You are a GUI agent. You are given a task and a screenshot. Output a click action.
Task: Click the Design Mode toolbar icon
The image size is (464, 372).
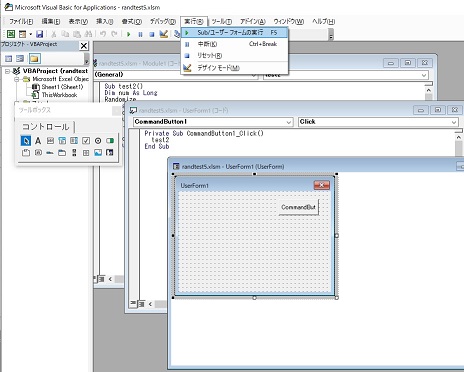click(163, 34)
